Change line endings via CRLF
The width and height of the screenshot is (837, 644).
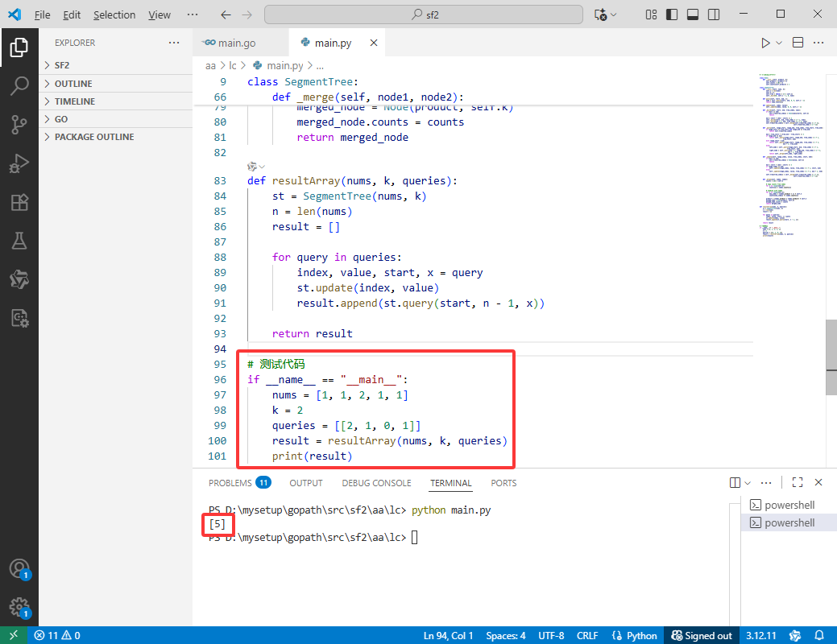point(587,635)
